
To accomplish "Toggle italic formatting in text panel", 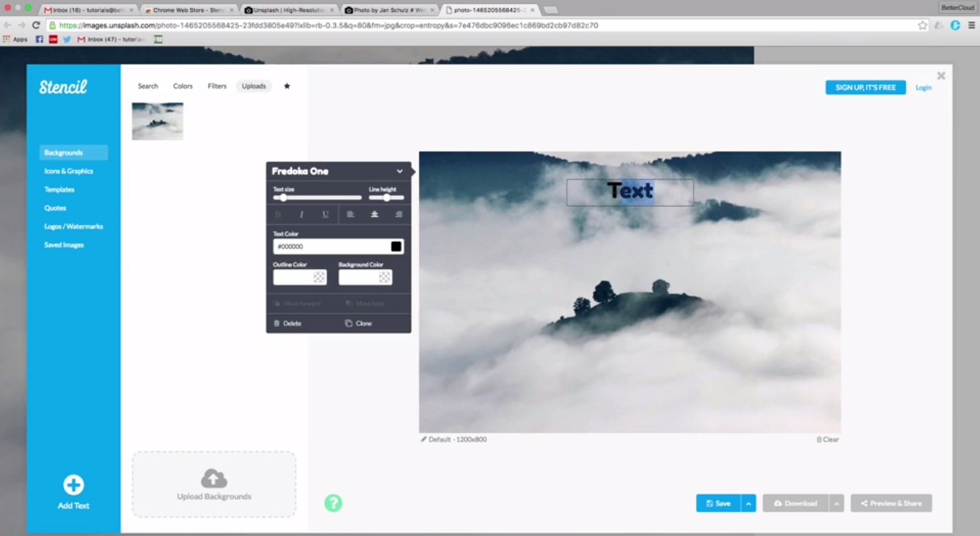I will (301, 214).
